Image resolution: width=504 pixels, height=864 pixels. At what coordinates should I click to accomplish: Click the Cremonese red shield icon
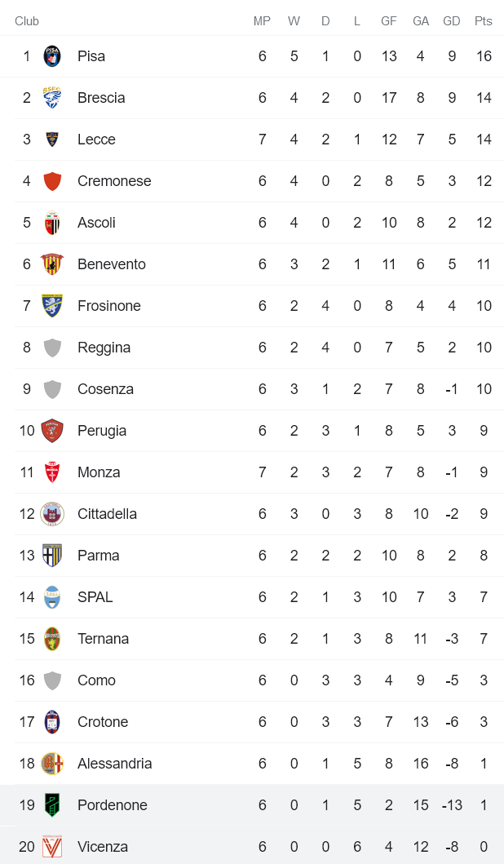click(52, 181)
